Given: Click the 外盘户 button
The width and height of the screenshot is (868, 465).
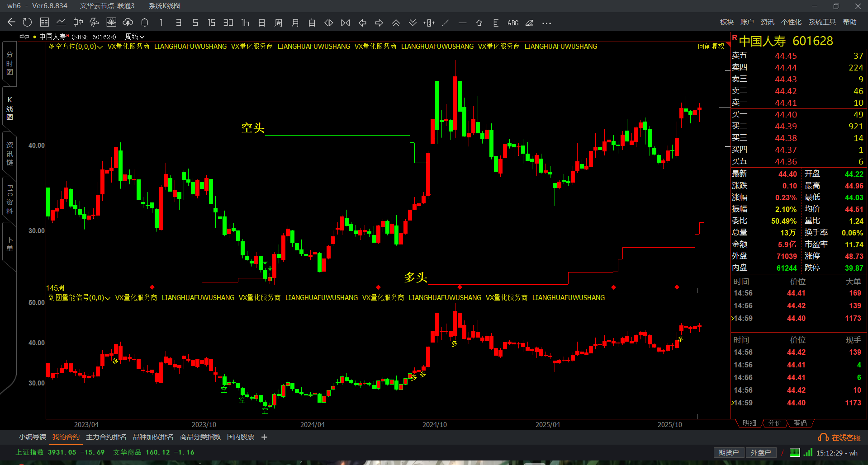Looking at the screenshot, I should coord(761,452).
